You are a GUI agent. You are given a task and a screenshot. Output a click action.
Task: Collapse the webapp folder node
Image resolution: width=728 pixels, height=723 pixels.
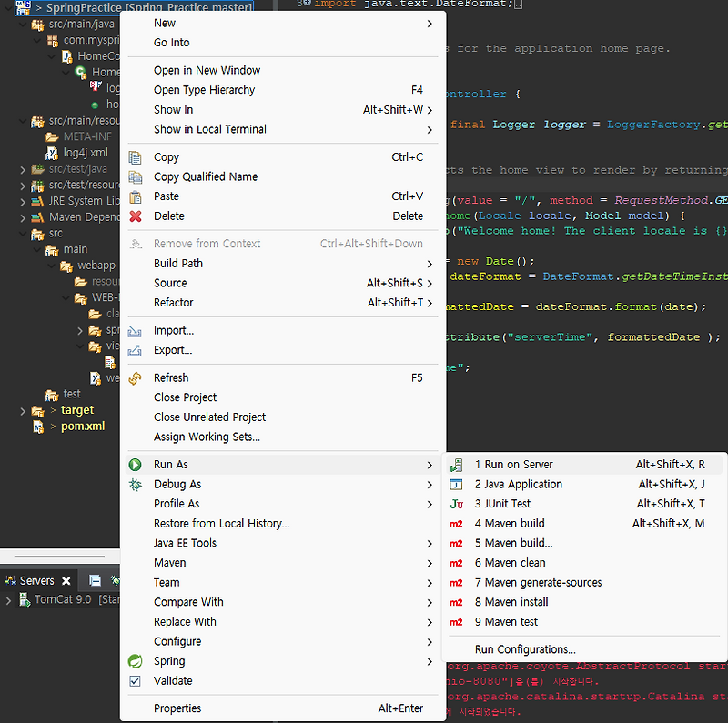pyautogui.click(x=51, y=266)
